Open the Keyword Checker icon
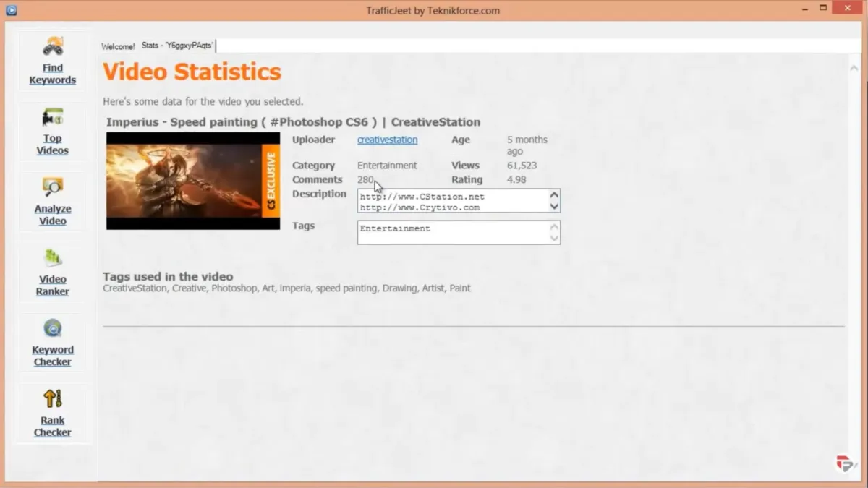Screen dimensions: 868x488 tap(53, 328)
